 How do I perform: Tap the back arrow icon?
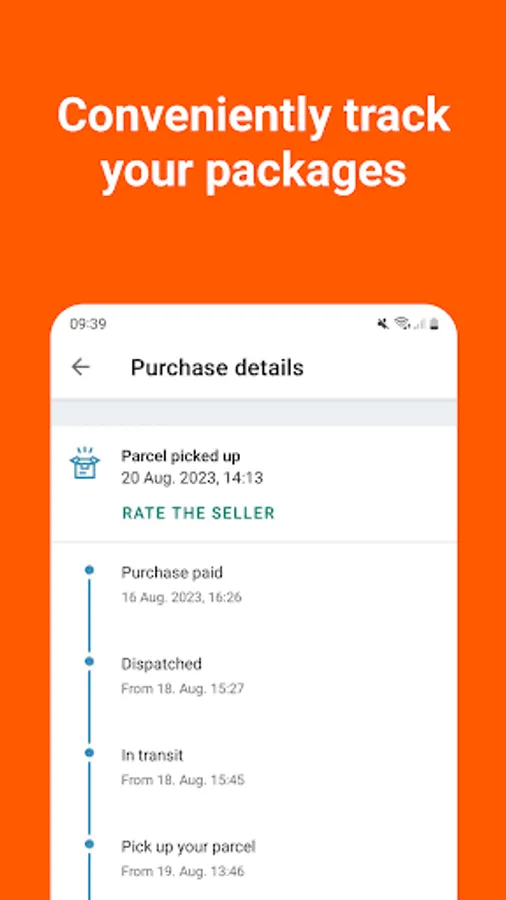click(x=80, y=367)
